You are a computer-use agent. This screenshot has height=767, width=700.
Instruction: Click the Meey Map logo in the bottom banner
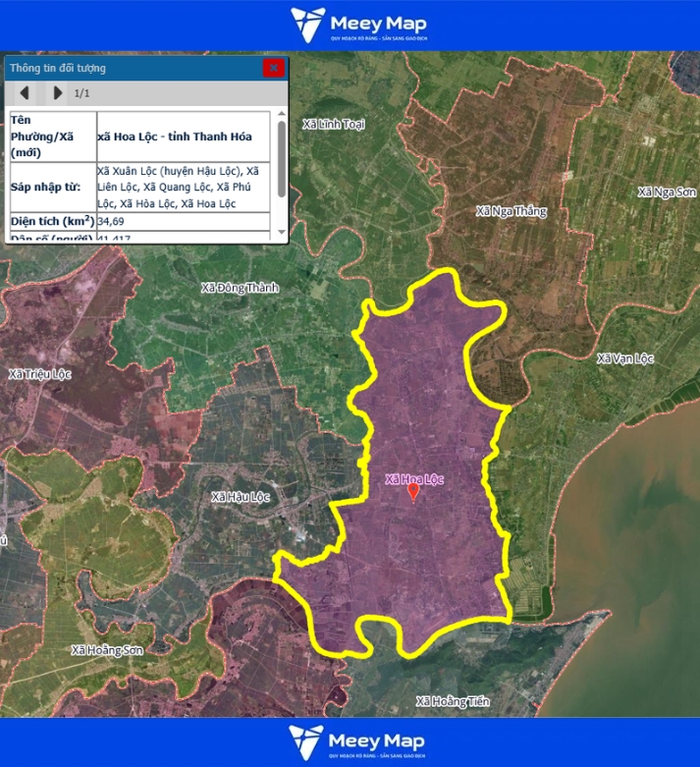(350, 741)
